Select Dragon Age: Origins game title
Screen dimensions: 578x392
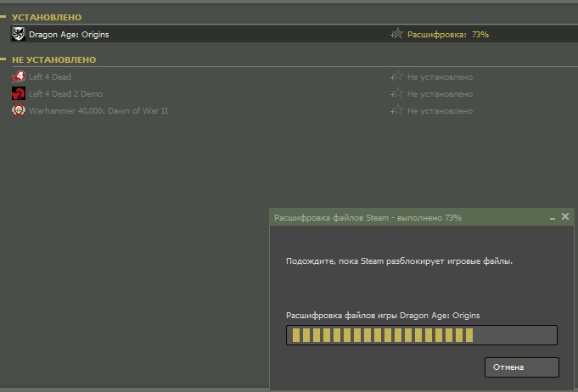tap(69, 35)
